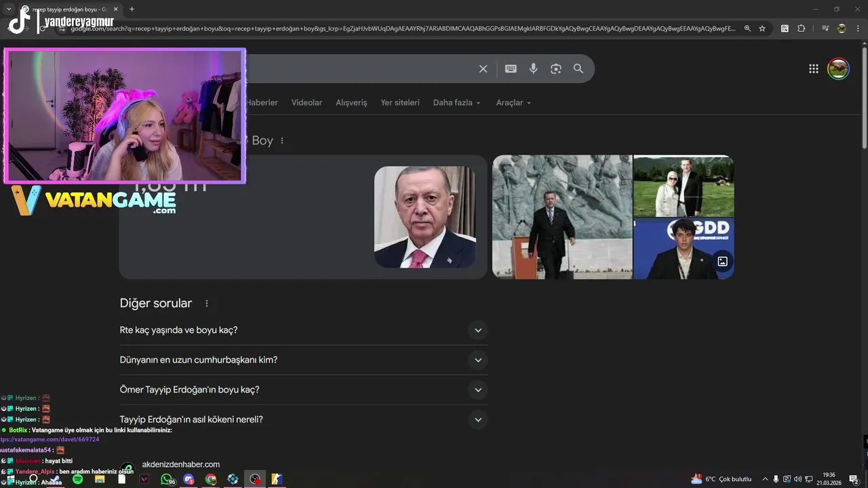
Task: Open Google Lens image search
Action: tap(556, 68)
